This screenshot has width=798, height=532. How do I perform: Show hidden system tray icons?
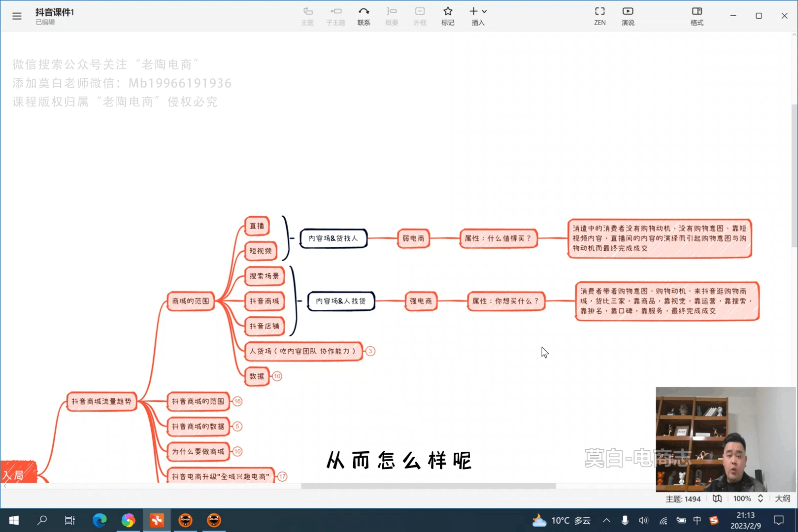606,520
